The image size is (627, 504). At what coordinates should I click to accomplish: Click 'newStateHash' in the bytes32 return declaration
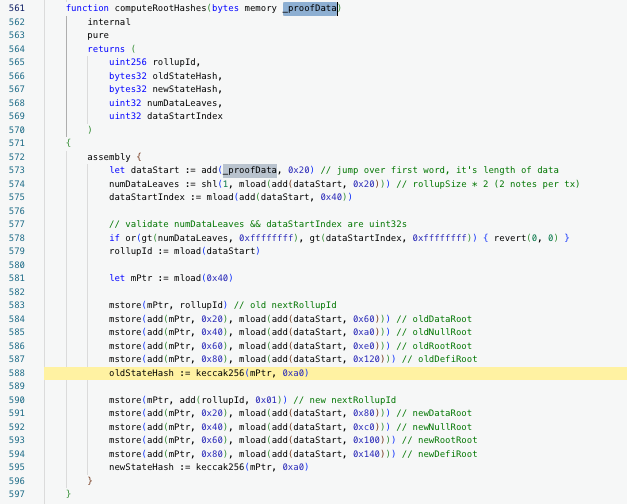pyautogui.click(x=185, y=89)
